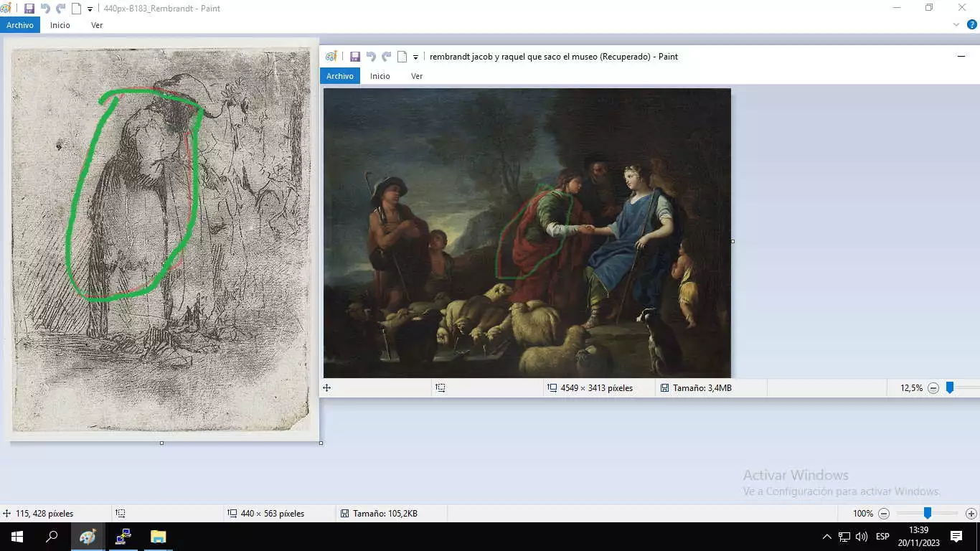Open the Windows Start menu
This screenshot has height=551, width=980.
point(17,537)
